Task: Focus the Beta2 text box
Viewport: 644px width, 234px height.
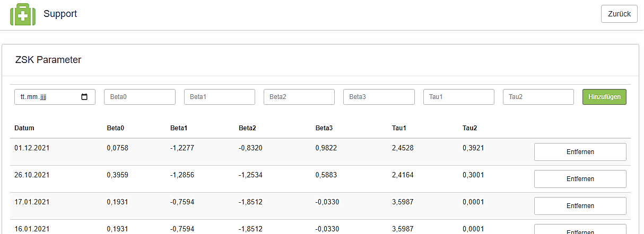Action: pyautogui.click(x=299, y=97)
